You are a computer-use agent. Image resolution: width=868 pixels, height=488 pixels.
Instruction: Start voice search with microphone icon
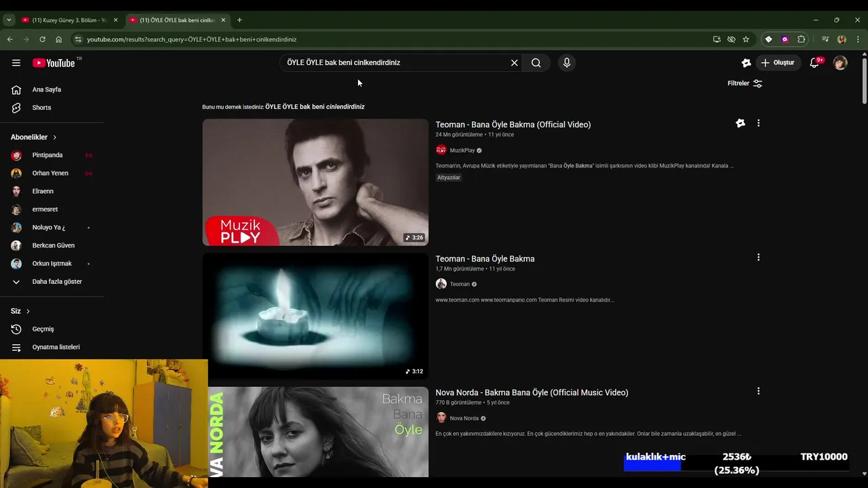(567, 62)
